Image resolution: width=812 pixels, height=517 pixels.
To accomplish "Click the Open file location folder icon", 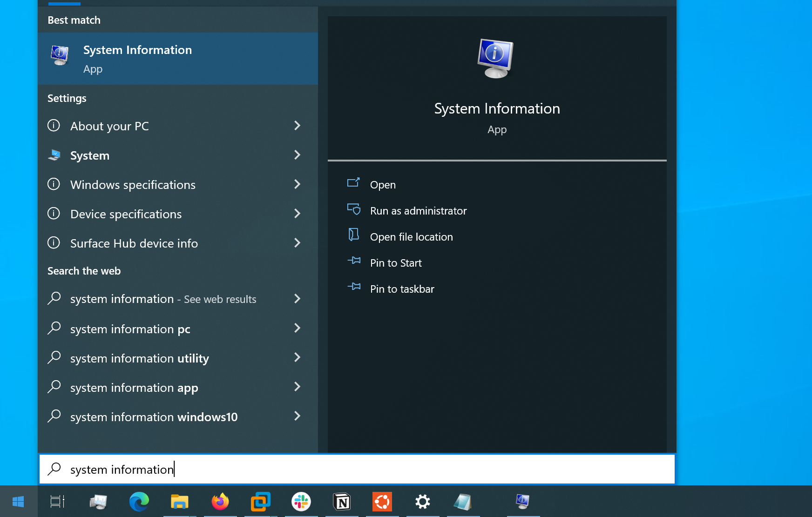I will tap(354, 235).
